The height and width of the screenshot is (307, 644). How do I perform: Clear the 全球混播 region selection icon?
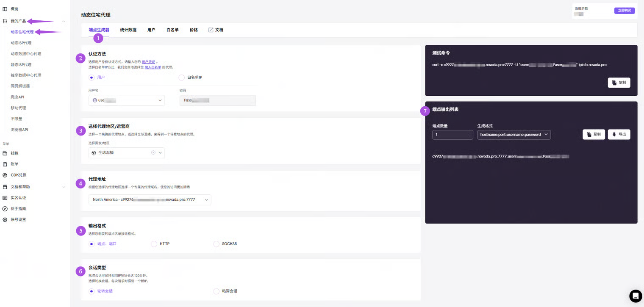coord(153,153)
